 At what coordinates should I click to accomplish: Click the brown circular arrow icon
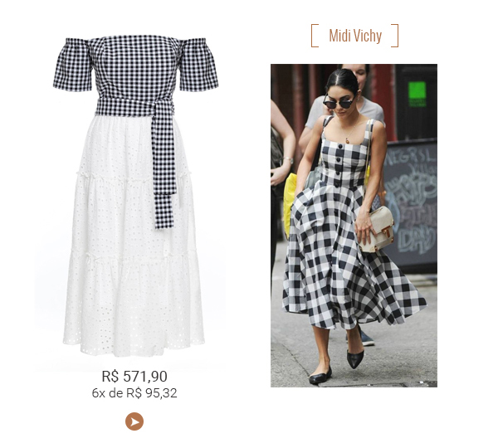point(134,421)
